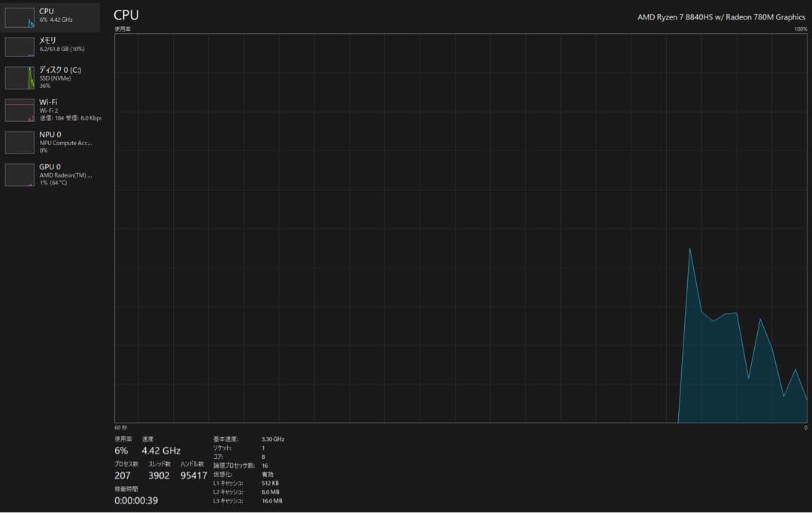Click the 4.42 GHz speed value

pos(161,451)
